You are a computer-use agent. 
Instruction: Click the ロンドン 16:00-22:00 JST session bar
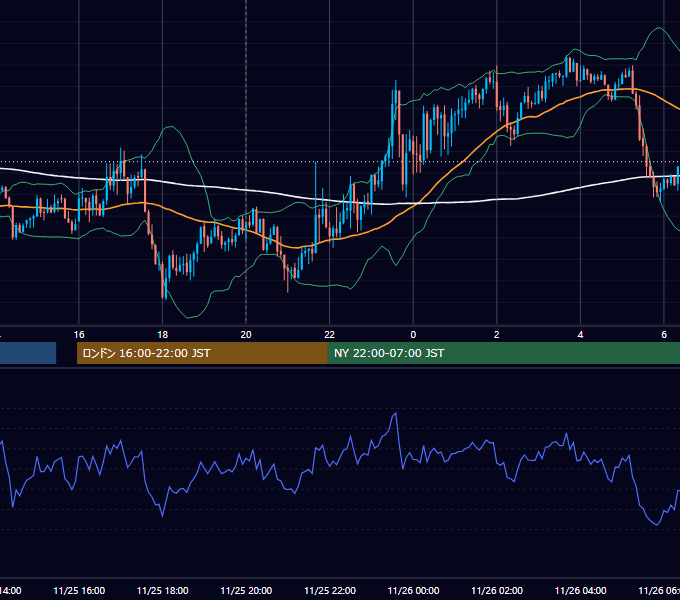[202, 353]
